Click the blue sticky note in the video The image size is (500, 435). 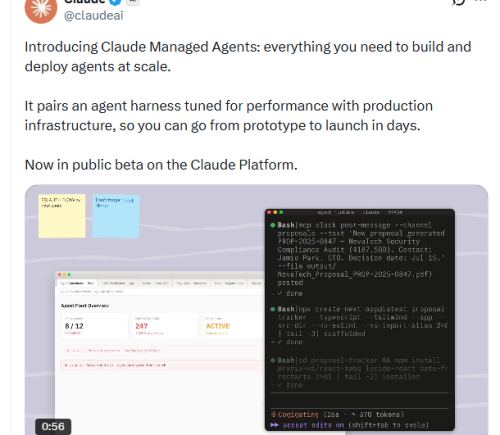pyautogui.click(x=116, y=216)
